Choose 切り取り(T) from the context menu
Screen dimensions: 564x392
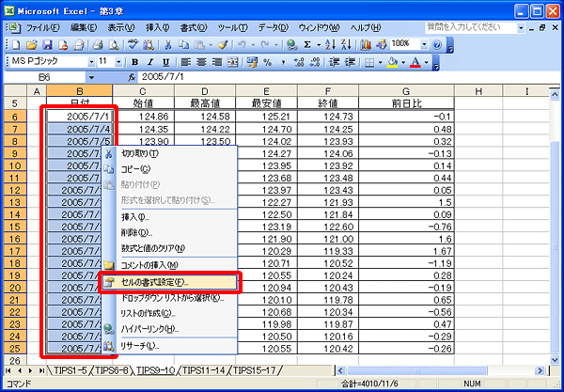[168, 153]
